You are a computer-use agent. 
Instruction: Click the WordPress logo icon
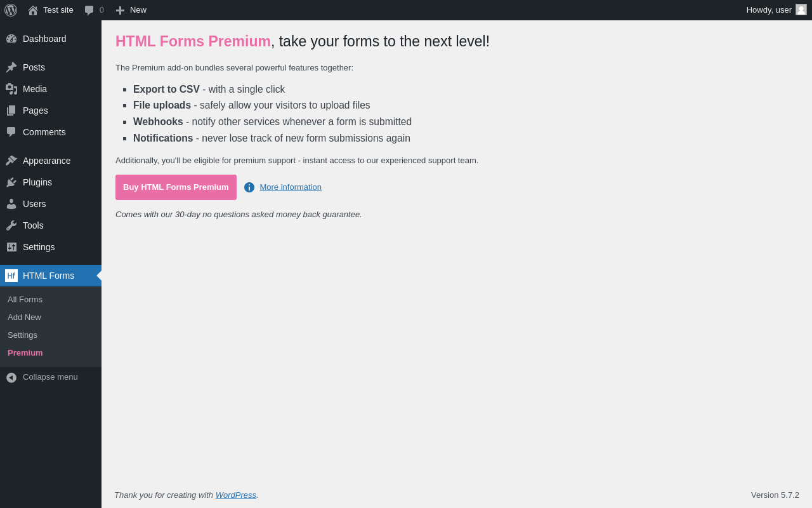[x=11, y=10]
